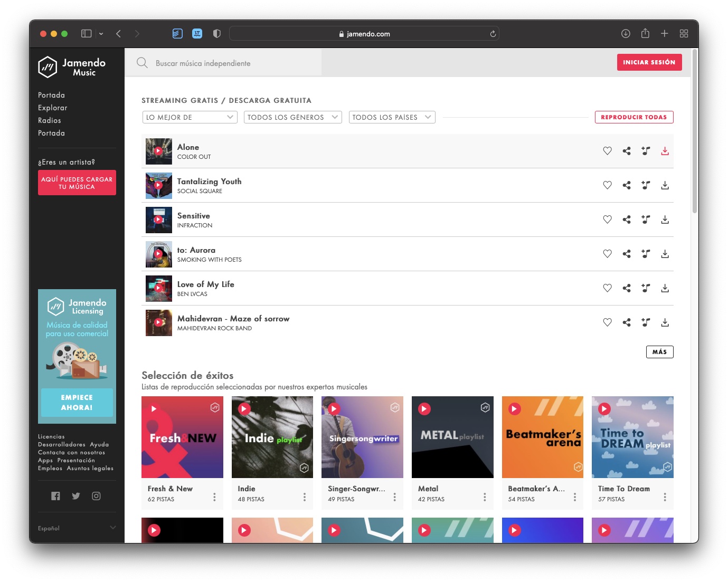Image resolution: width=728 pixels, height=582 pixels.
Task: Like the song Alone
Action: tap(607, 151)
